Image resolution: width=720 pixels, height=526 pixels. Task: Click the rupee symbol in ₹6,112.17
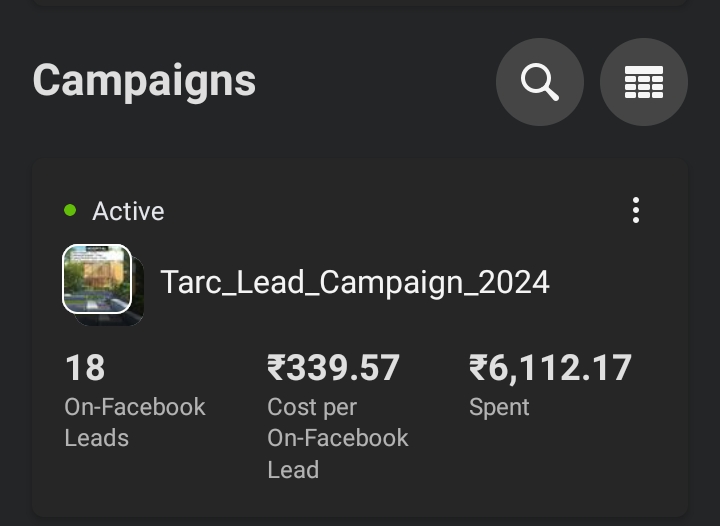479,368
